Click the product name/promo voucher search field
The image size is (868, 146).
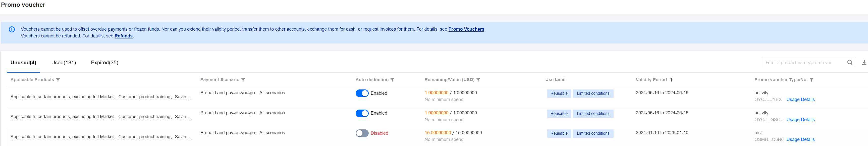pyautogui.click(x=803, y=62)
